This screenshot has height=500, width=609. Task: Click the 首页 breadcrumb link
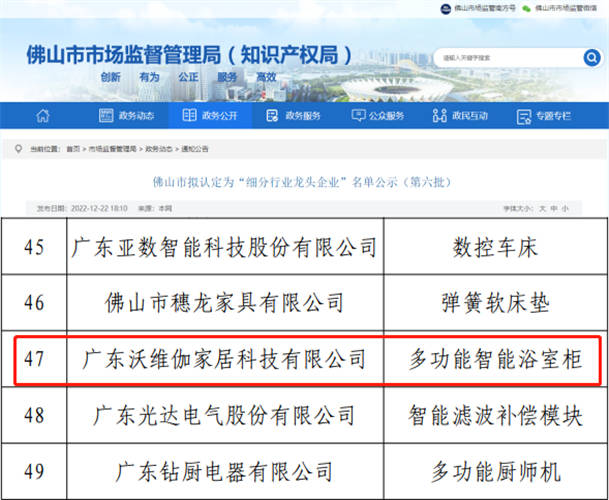pyautogui.click(x=73, y=149)
